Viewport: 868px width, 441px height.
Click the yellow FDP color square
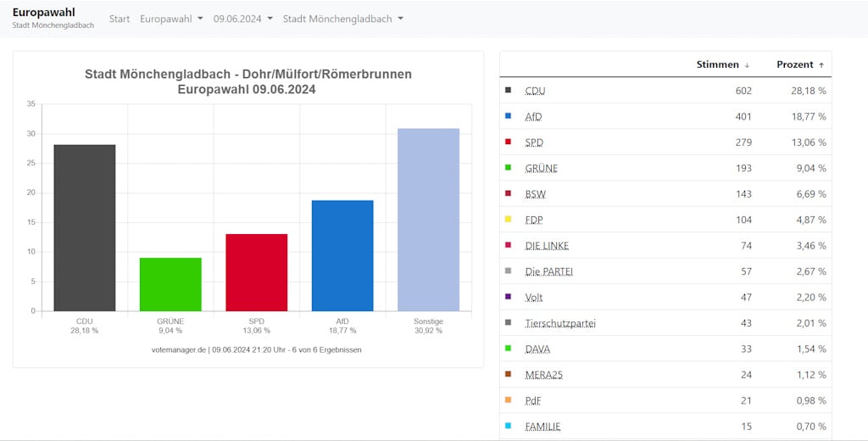(x=509, y=220)
